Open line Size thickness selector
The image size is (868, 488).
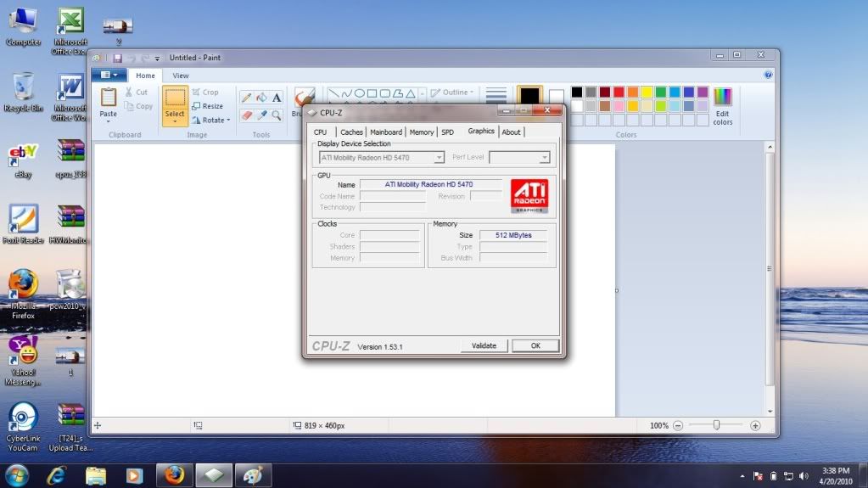coord(496,95)
